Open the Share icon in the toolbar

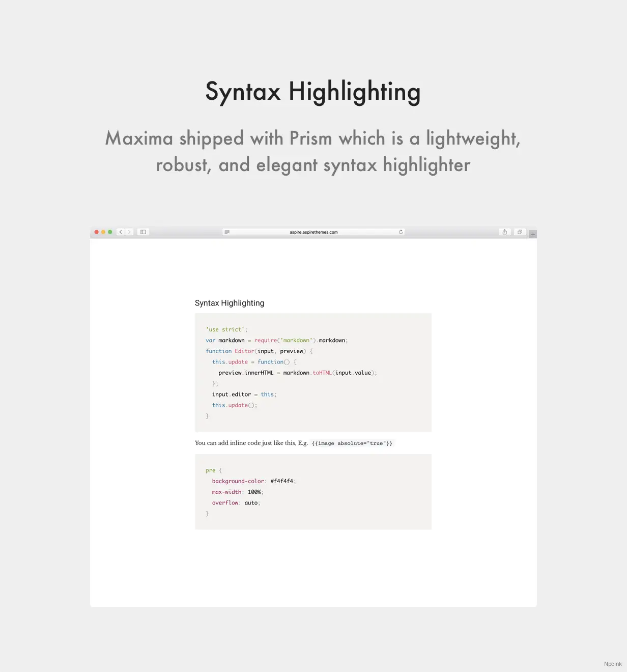click(504, 232)
